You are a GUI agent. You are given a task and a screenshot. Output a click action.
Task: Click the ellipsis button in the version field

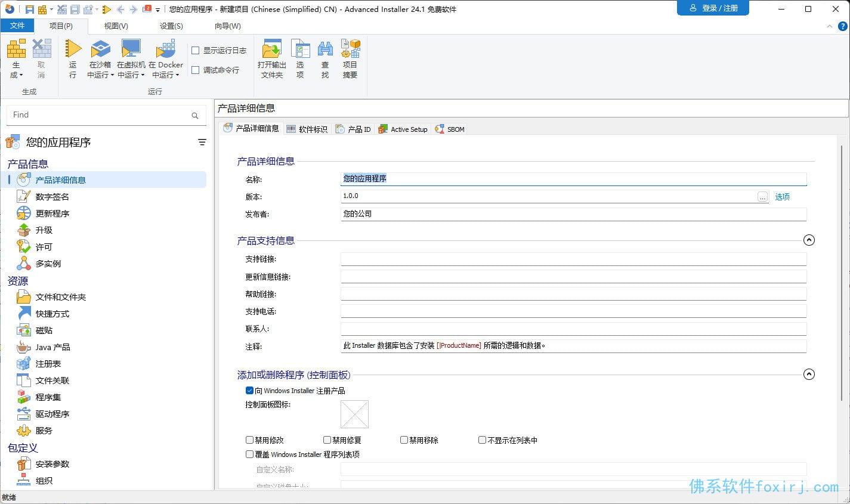[762, 196]
